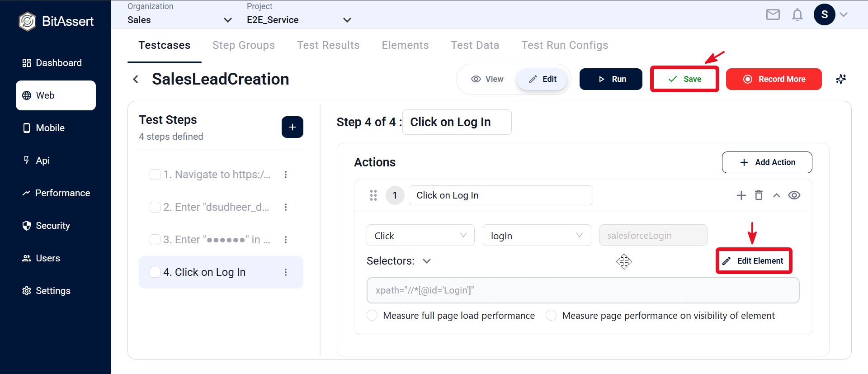Viewport: 868px width, 374px height.
Task: Open options menu for step 2 Enter dsudheer
Action: pyautogui.click(x=286, y=207)
